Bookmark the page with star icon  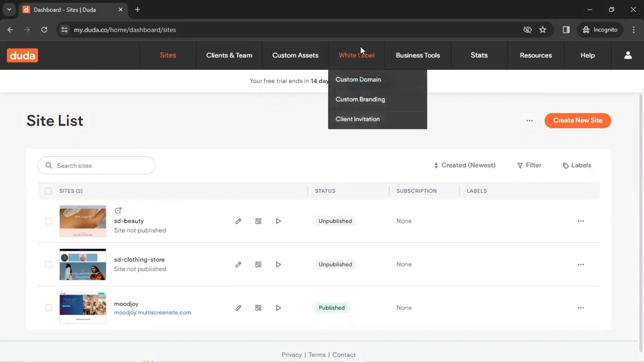click(543, 30)
